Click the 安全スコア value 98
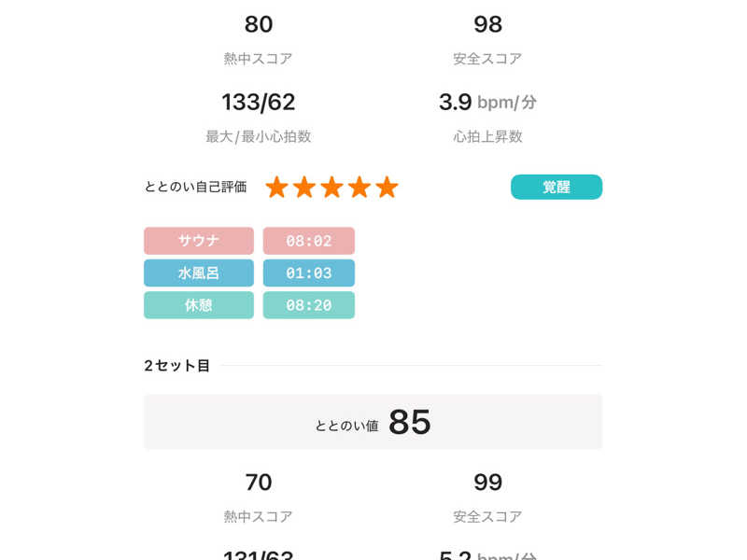Image resolution: width=747 pixels, height=560 pixels. tap(487, 24)
